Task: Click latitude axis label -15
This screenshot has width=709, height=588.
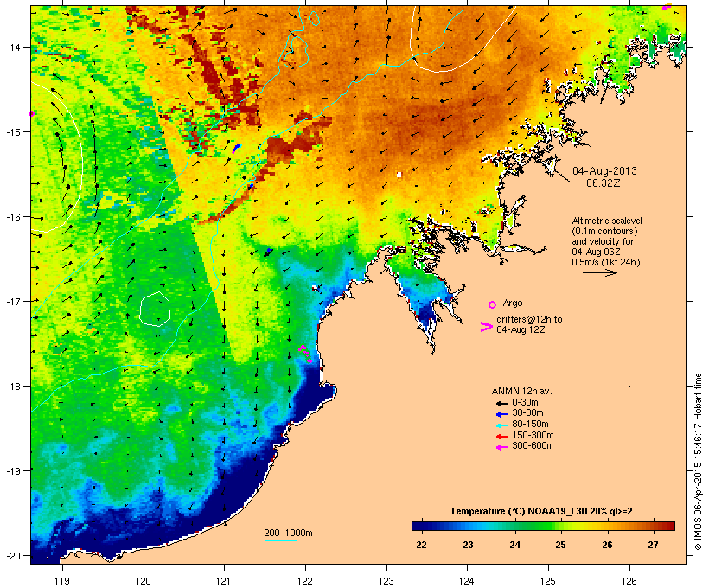Action: [x=12, y=132]
